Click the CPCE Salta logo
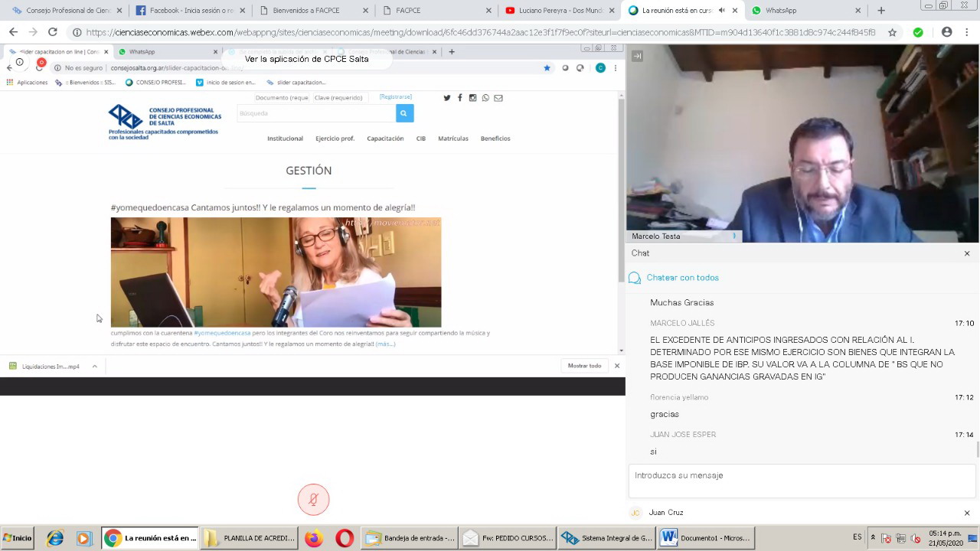Screen dimensions: 980x551 (x=165, y=122)
